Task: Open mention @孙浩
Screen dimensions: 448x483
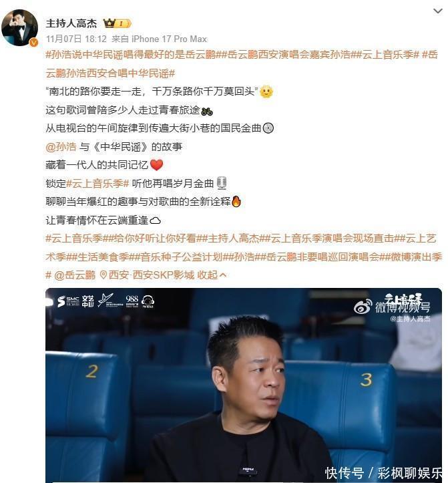Action: [x=61, y=146]
